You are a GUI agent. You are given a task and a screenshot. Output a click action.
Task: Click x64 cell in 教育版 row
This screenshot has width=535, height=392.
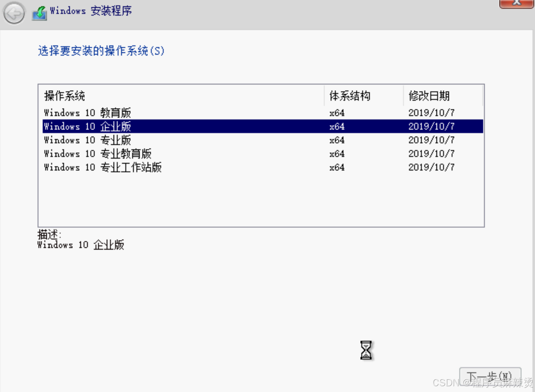(337, 113)
